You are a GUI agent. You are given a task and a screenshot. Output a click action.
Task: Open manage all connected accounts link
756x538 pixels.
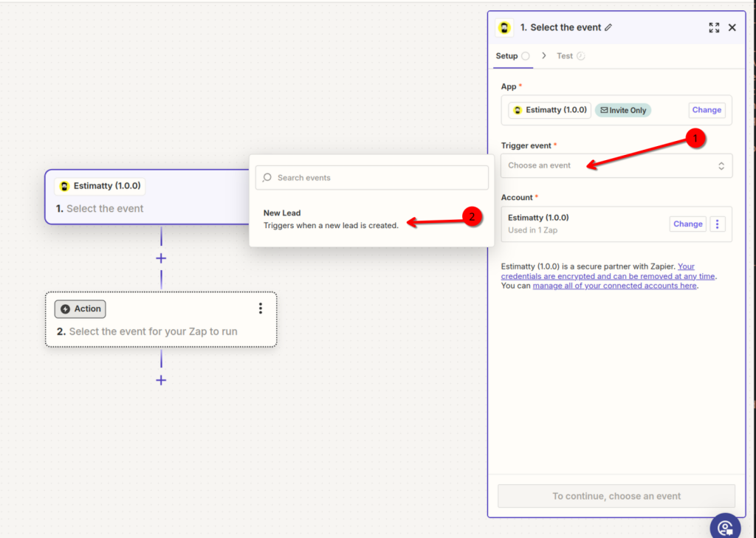click(x=614, y=286)
